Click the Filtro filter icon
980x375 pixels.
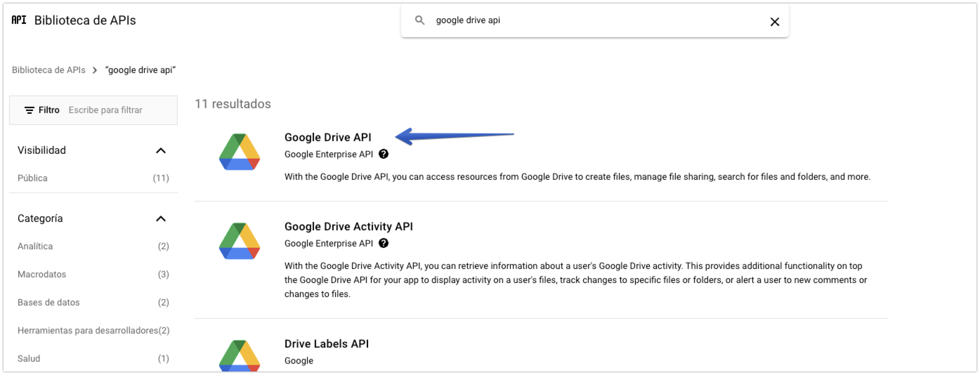[x=29, y=110]
